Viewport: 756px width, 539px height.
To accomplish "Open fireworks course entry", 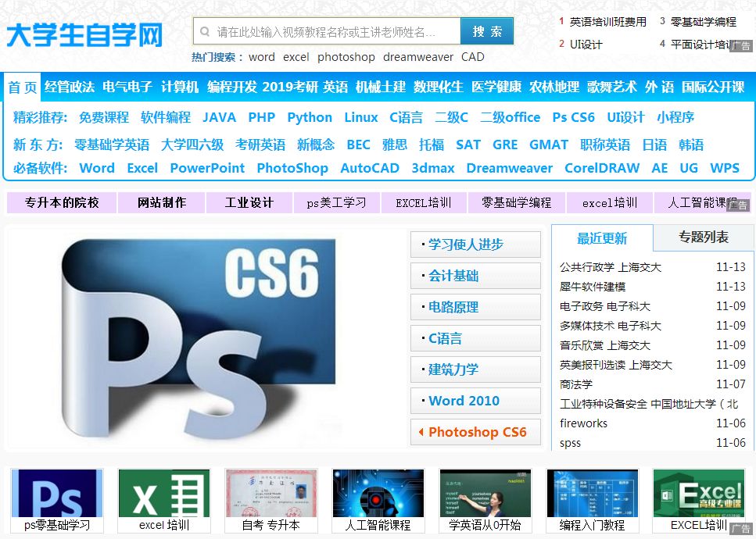I will (x=583, y=423).
